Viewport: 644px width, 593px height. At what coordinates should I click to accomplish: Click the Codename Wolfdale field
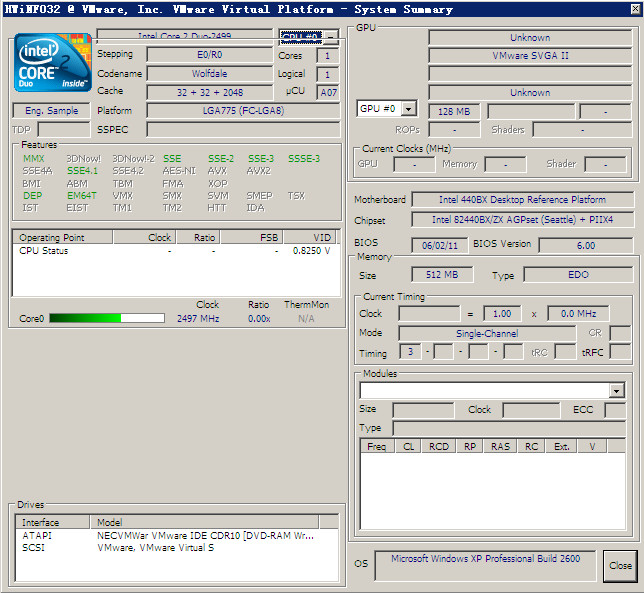[x=209, y=74]
